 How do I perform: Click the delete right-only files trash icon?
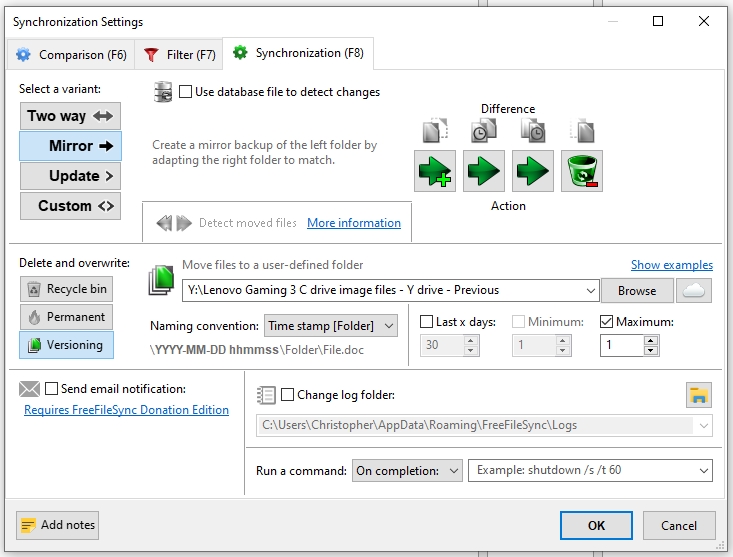[x=582, y=171]
